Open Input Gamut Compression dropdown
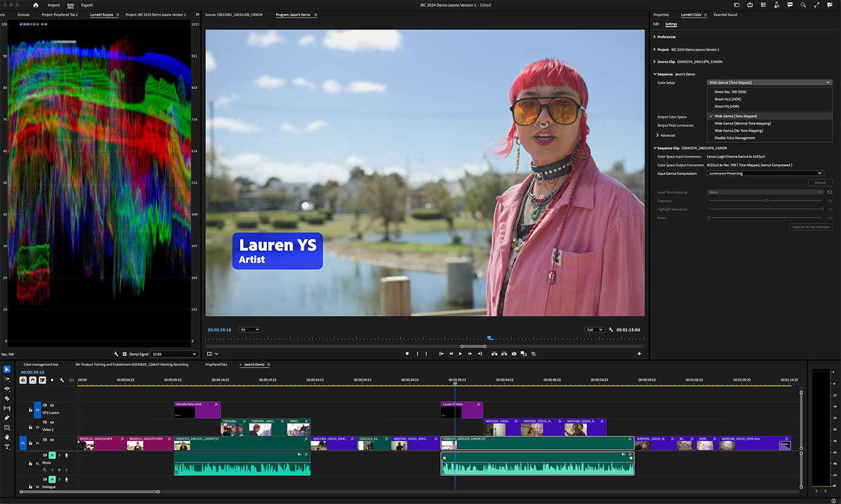 pyautogui.click(x=765, y=173)
